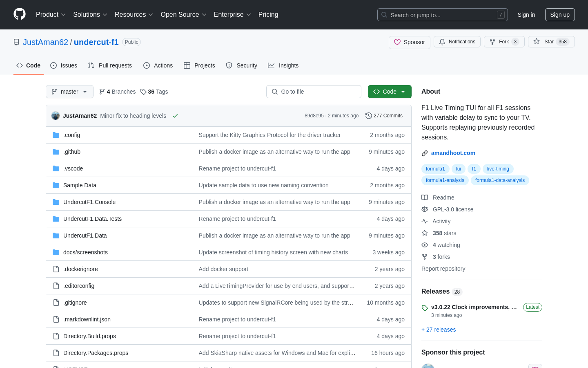This screenshot has height=368, width=588.
Task: Click the history clock icon beside 277 Commits
Action: (369, 116)
